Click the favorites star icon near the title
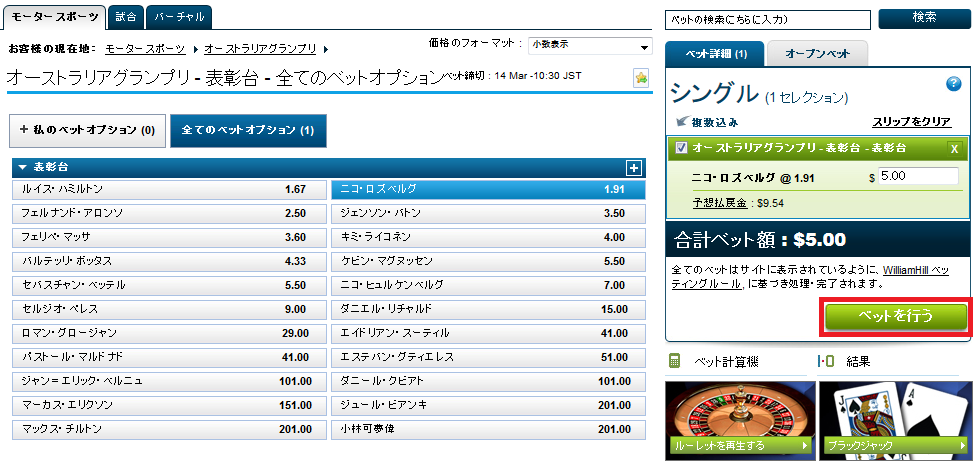The width and height of the screenshot is (980, 464). click(x=641, y=78)
